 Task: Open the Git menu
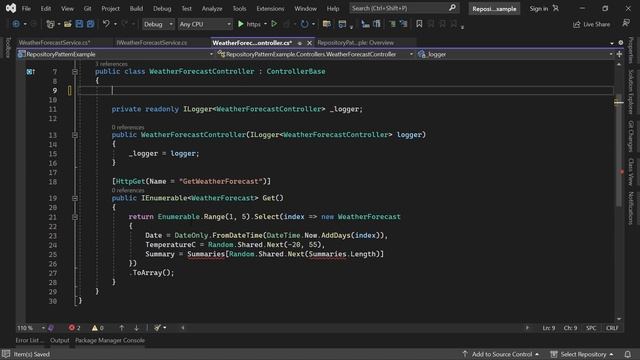[87, 8]
